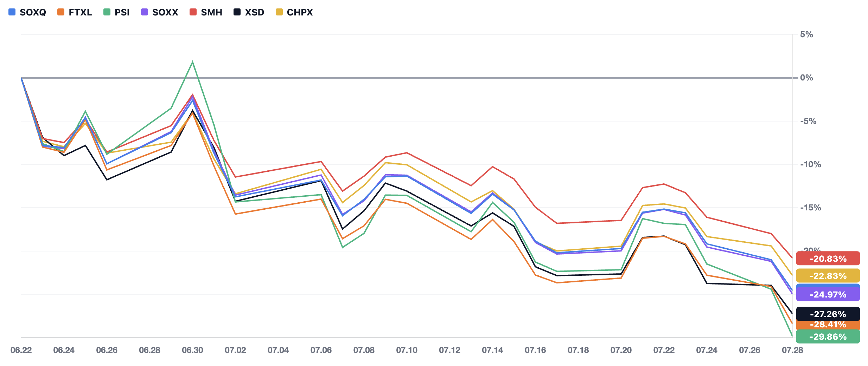The width and height of the screenshot is (868, 366).
Task: Click the 07.28 date axis label
Action: (792, 350)
